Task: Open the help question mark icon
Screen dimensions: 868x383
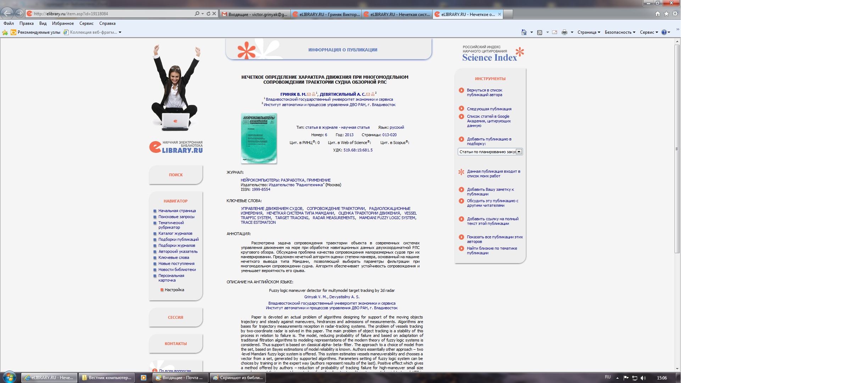Action: coord(664,32)
